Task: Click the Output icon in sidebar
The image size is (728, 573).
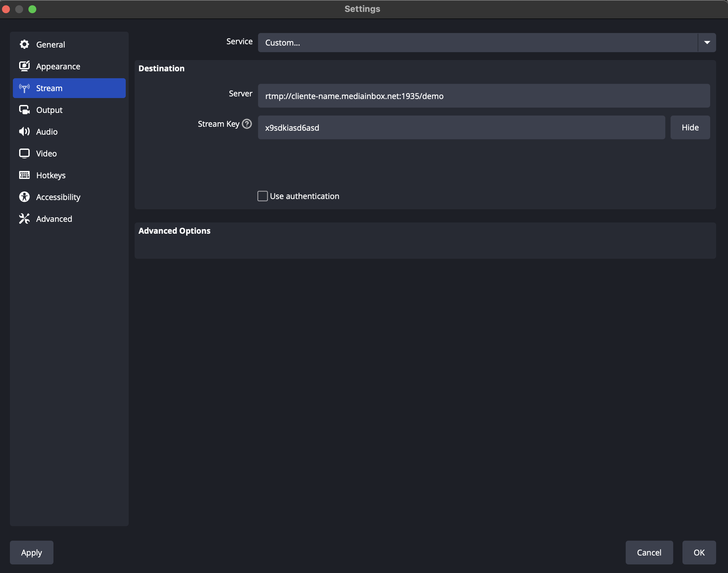Action: [x=24, y=110]
